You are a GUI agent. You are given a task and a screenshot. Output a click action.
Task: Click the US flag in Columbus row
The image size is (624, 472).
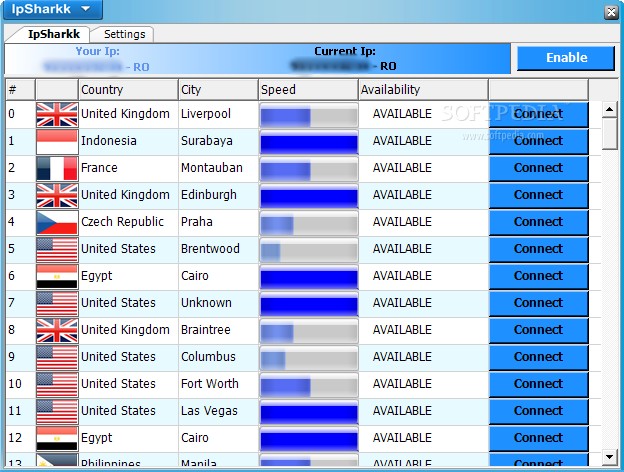(57, 357)
